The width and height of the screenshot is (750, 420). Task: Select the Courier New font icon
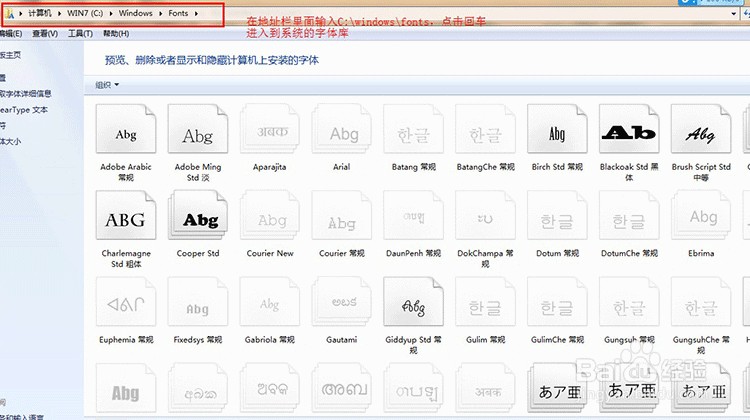(x=269, y=215)
